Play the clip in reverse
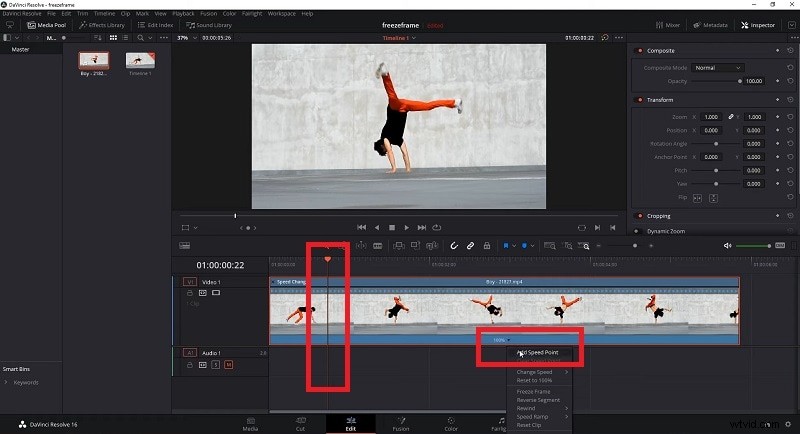The width and height of the screenshot is (800, 434). tap(377, 227)
